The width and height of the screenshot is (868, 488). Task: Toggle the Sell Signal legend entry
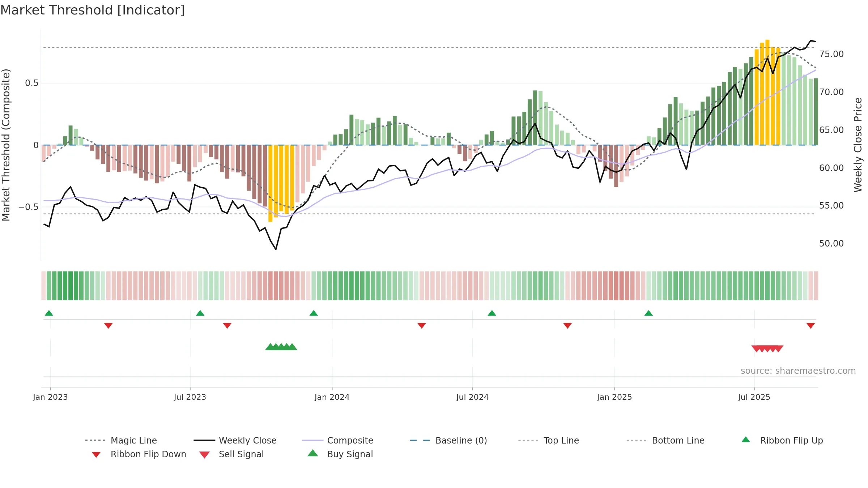click(x=231, y=454)
